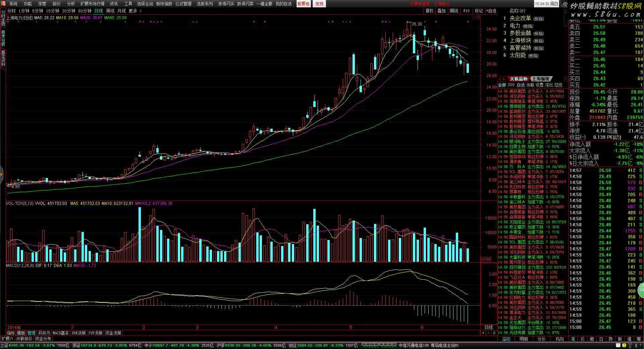Add stock via +自选 button

click(491, 11)
